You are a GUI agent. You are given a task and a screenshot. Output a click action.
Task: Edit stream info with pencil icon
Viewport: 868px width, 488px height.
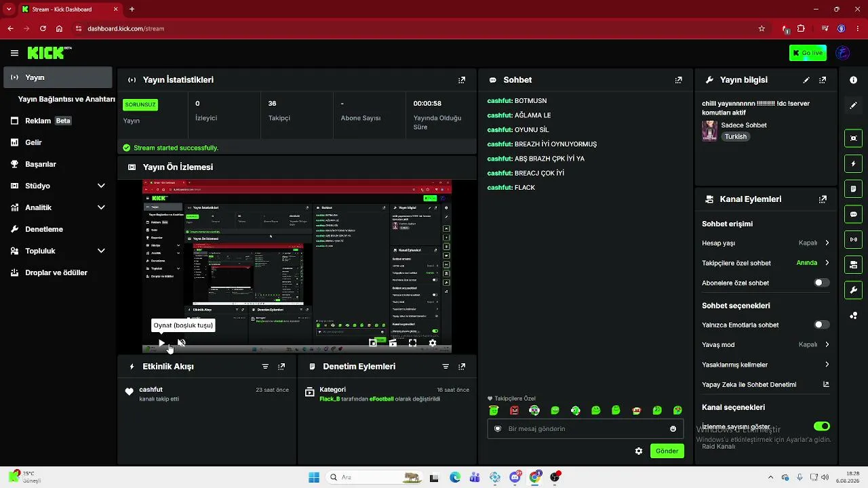[x=806, y=80]
